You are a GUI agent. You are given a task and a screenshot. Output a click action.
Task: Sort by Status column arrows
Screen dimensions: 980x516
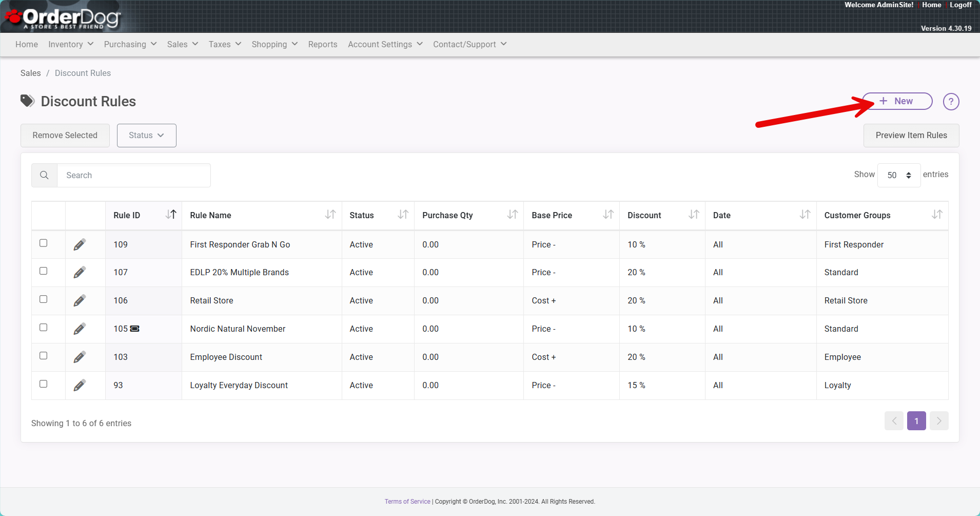click(403, 215)
